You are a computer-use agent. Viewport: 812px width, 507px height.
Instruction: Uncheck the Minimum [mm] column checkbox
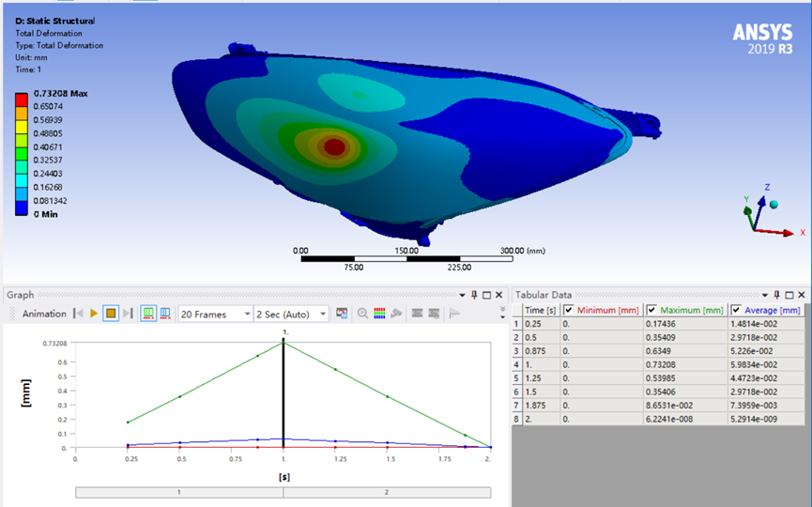[x=569, y=310]
